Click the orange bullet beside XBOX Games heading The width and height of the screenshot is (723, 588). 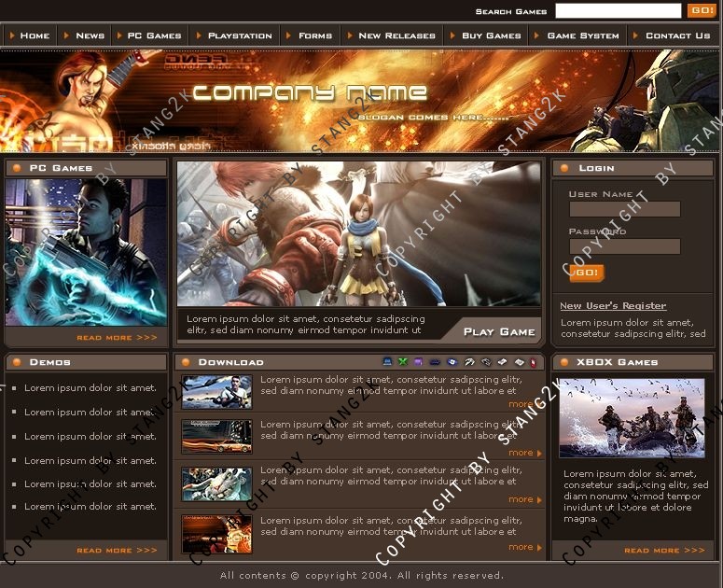565,362
